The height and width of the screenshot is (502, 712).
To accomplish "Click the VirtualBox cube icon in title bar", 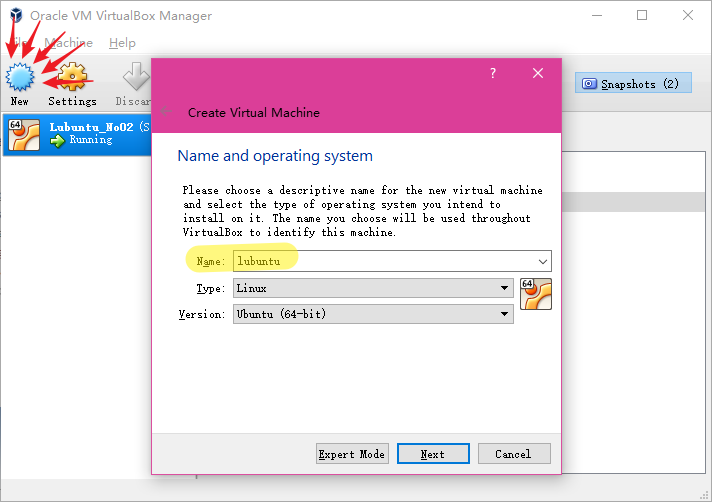I will tap(14, 16).
